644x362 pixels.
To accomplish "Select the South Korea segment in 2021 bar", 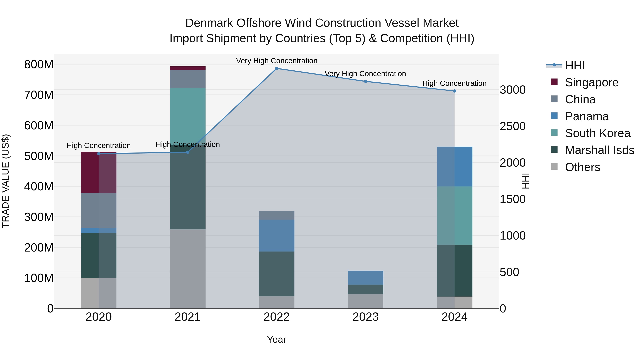I will click(x=188, y=116).
